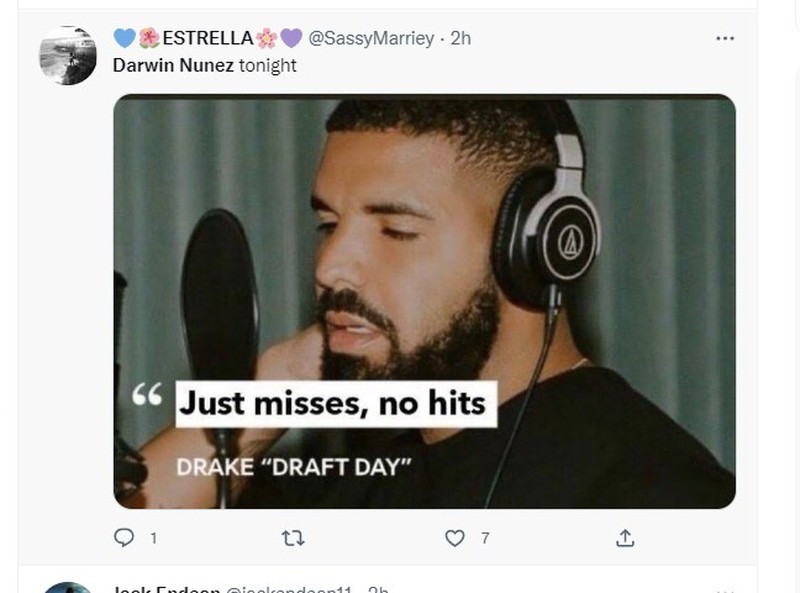The image size is (800, 593).
Task: Visit the @SassyMarriey handle
Action: pyautogui.click(x=371, y=38)
